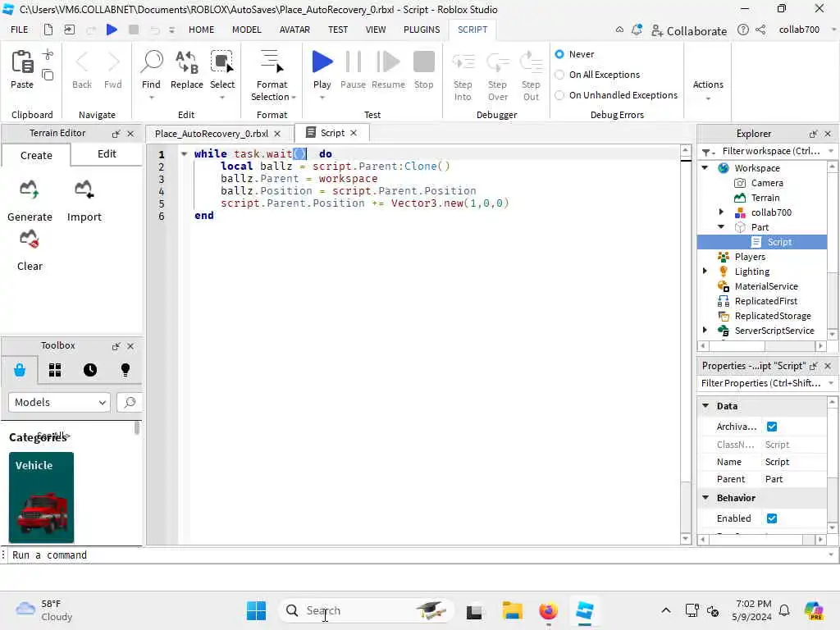Open Toolbox Inventory grid icon
Screen dimensions: 840x630
pos(55,370)
